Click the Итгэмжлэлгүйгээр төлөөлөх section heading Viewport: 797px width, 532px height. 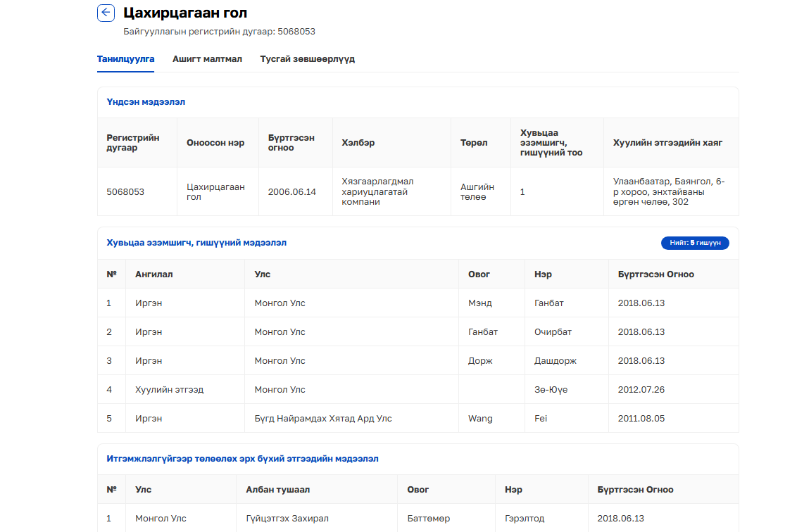point(242,459)
